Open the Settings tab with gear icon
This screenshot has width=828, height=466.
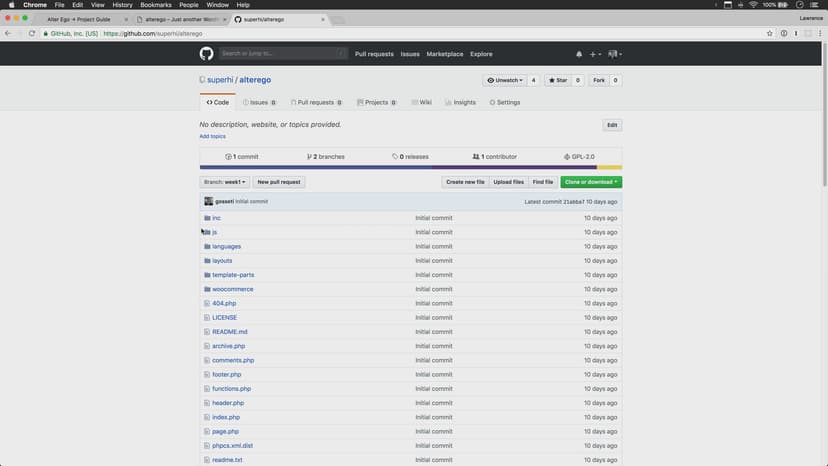(504, 102)
